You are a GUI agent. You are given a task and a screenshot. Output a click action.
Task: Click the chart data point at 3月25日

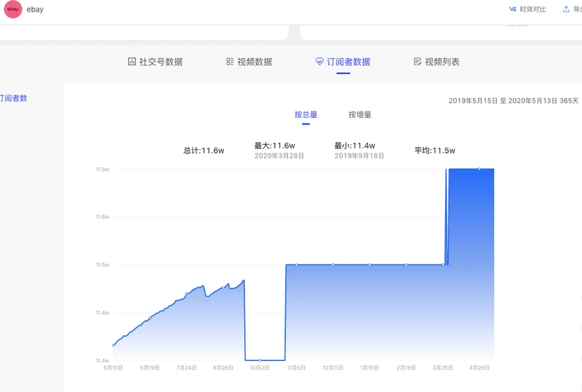click(443, 265)
